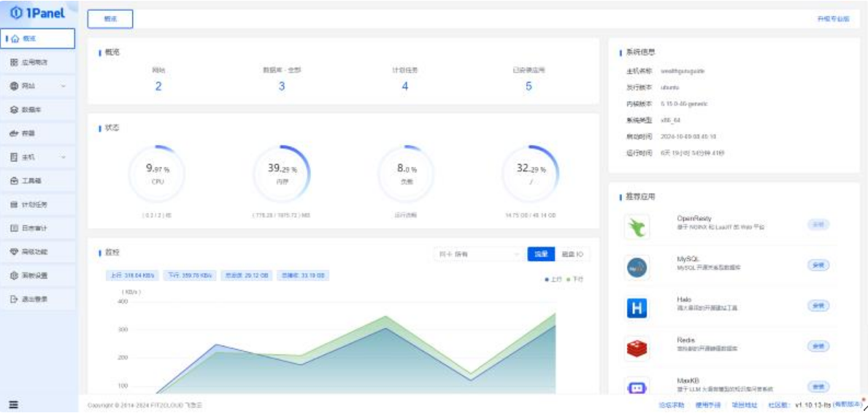868x413 pixels.
Task: Switch the monitor chart to 磁盘 IO
Action: (572, 254)
